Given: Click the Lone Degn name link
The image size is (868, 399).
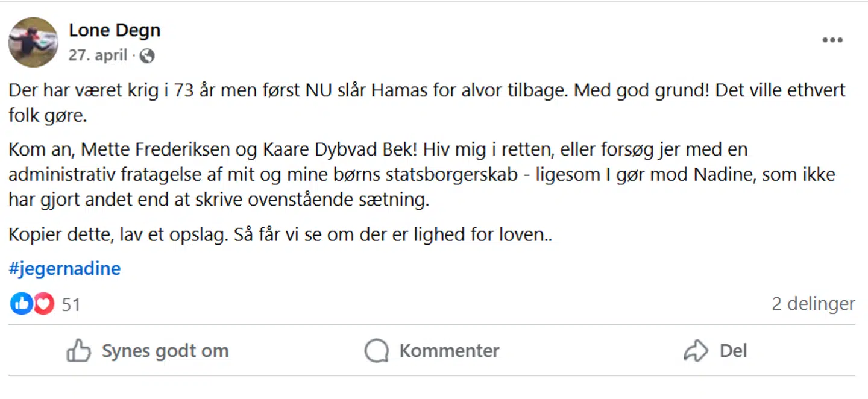Looking at the screenshot, I should point(115,30).
